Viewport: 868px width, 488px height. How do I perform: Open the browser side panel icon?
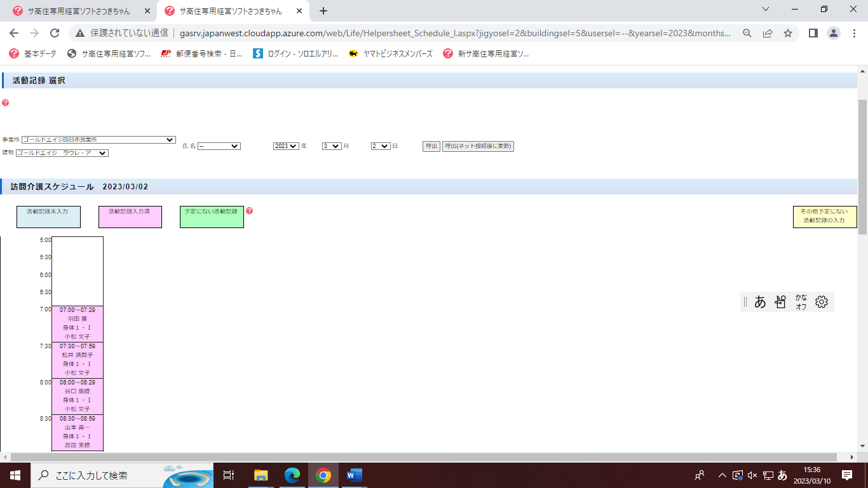point(813,33)
